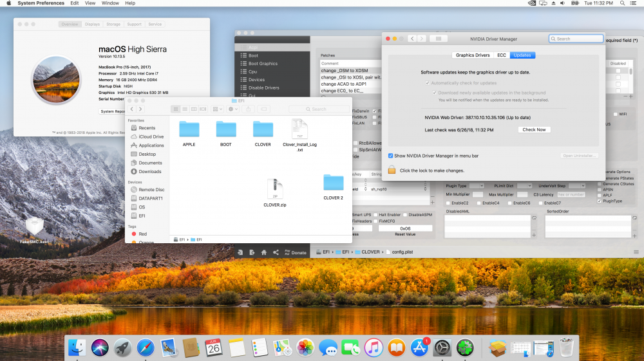Open the PLimit Dict dropdown
Image resolution: width=644 pixels, height=361 pixels.
(x=524, y=186)
